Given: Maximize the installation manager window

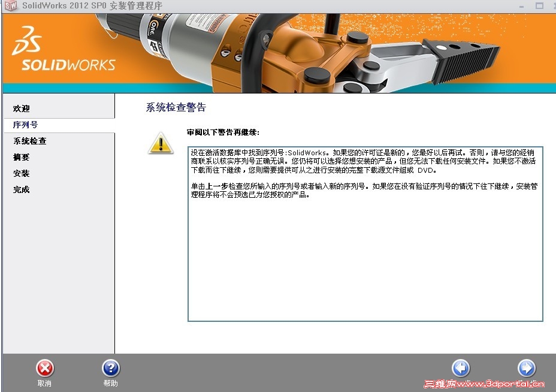Looking at the screenshot, I should click(x=539, y=5).
